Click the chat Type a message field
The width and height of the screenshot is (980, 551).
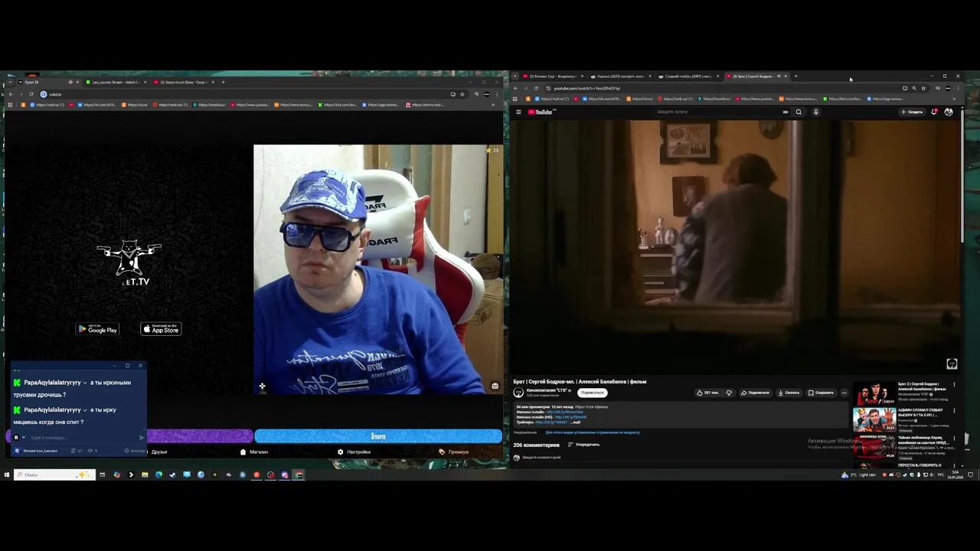click(84, 437)
